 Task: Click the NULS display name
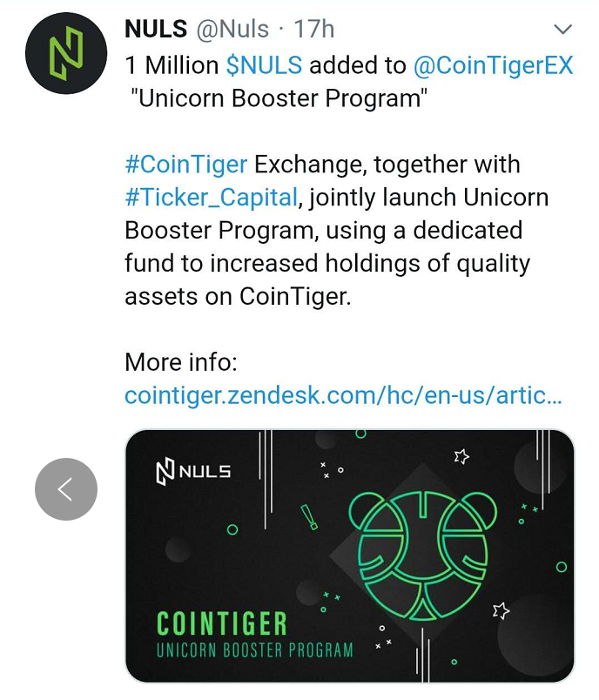pos(156,30)
